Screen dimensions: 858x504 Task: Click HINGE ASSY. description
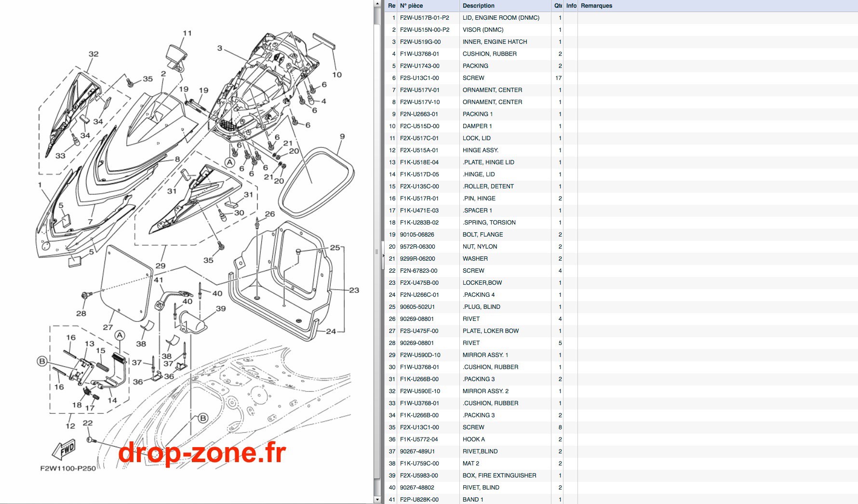[x=481, y=150]
